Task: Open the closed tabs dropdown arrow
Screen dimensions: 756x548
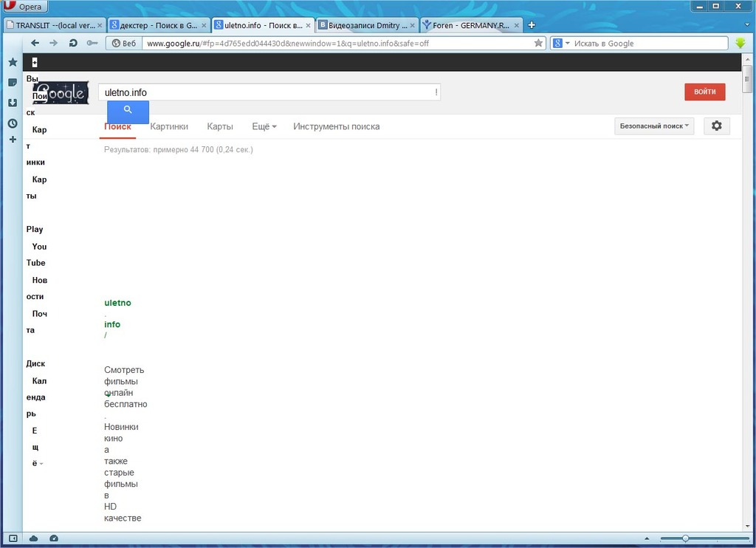Action: coord(747,24)
